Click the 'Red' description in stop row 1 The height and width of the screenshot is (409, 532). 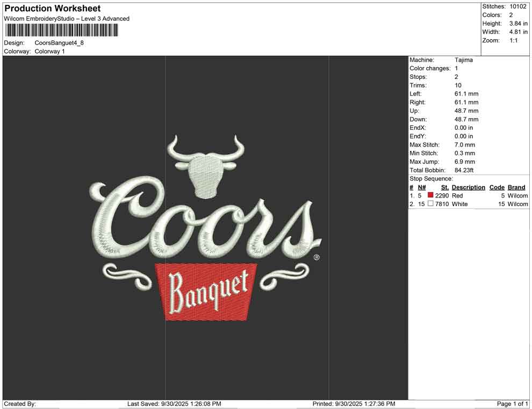457,195
